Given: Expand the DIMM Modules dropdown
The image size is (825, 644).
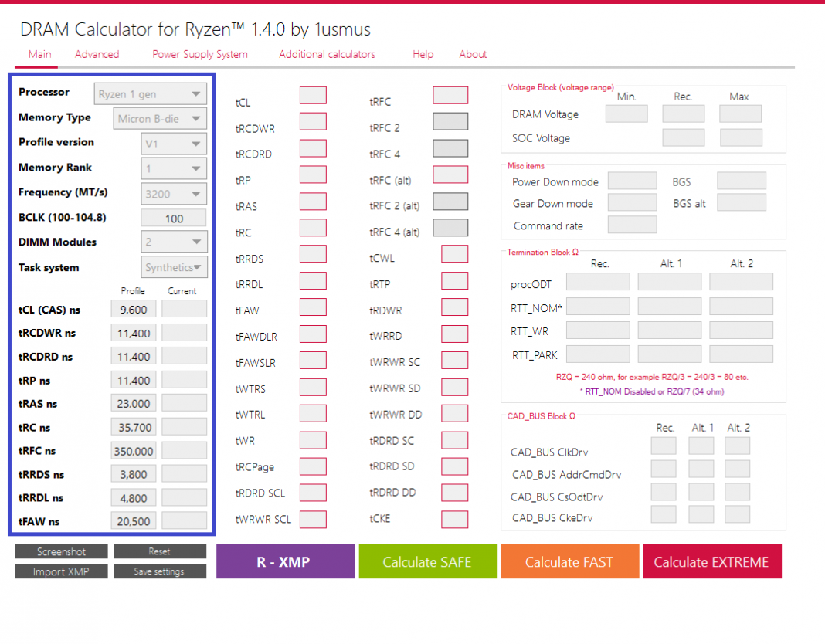Looking at the screenshot, I should click(x=174, y=242).
